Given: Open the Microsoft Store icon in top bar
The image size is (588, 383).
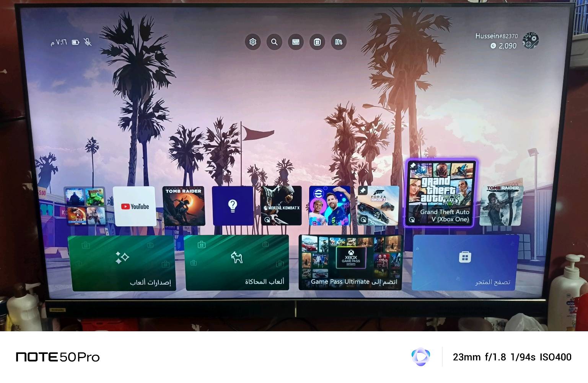Looking at the screenshot, I should tap(317, 42).
